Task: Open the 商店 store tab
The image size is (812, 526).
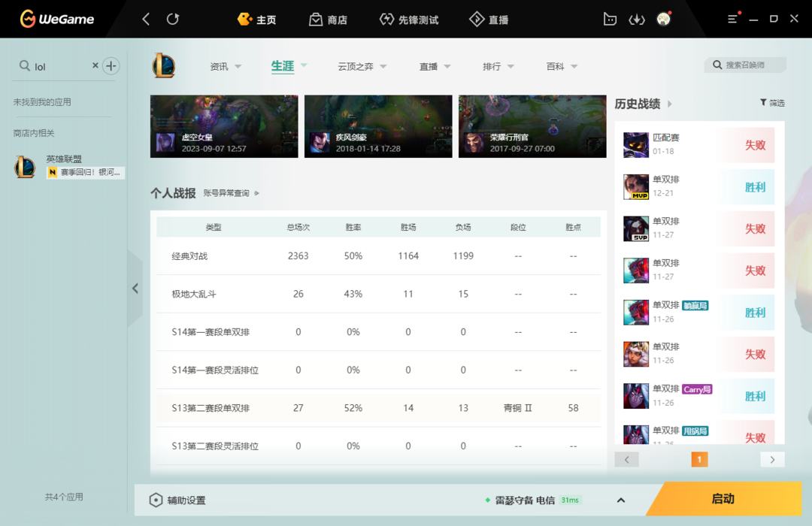Action: click(329, 20)
